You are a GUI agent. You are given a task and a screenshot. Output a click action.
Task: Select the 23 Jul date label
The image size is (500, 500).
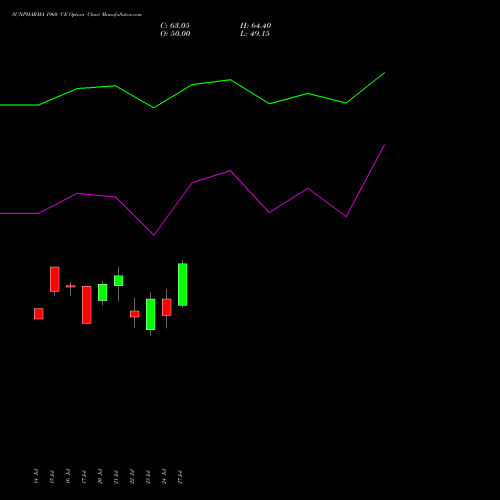148,476
